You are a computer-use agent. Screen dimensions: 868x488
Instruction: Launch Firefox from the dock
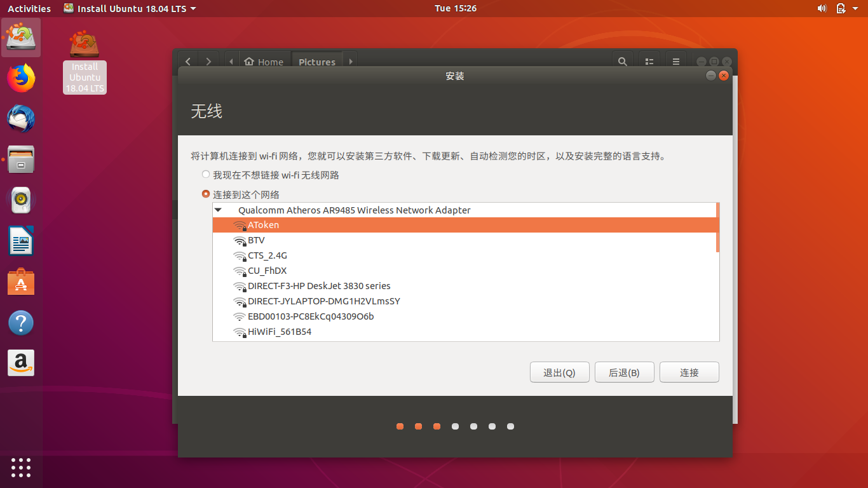[x=21, y=78]
